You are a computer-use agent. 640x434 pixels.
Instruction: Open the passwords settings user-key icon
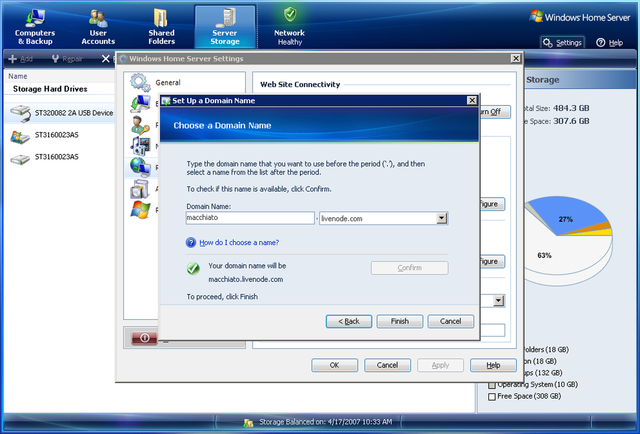click(x=140, y=125)
